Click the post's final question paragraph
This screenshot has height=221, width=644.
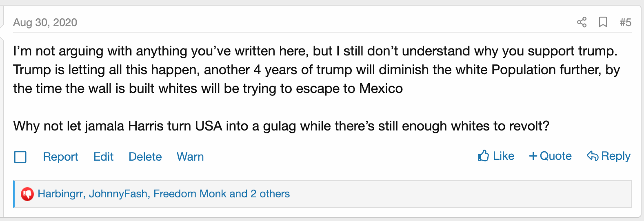click(281, 126)
